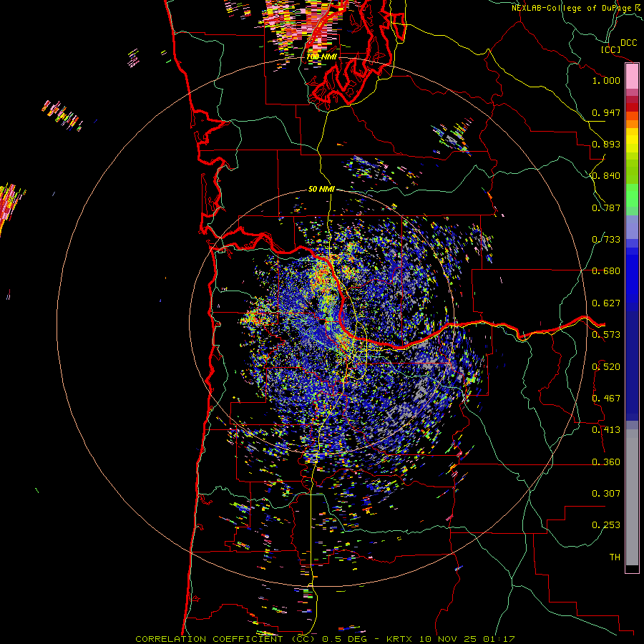Select the 0.573 scale value
The height and width of the screenshot is (644, 644).
click(606, 335)
